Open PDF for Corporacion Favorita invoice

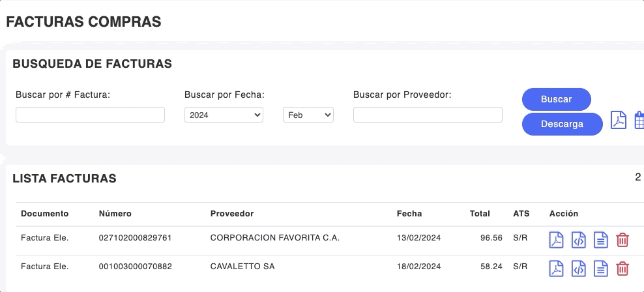coord(555,240)
